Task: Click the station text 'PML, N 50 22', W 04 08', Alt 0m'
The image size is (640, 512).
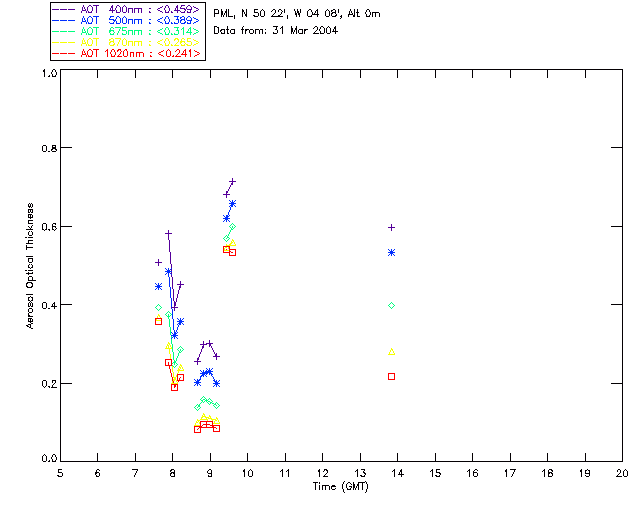Action: [x=297, y=14]
